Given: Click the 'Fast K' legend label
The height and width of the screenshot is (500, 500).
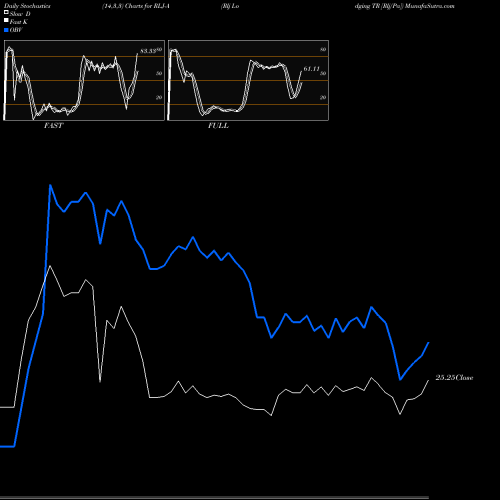Looking at the screenshot, I should click(19, 22).
